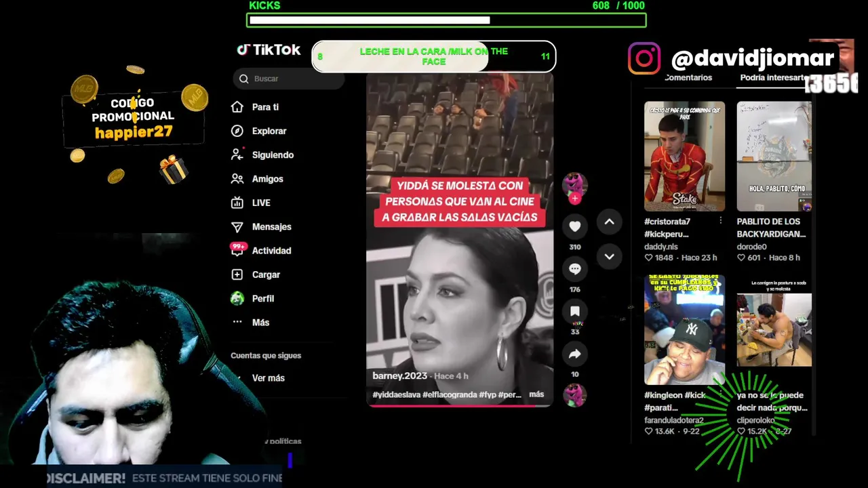This screenshot has width=868, height=488.
Task: Click the three-dots Más icon
Action: [x=237, y=323]
